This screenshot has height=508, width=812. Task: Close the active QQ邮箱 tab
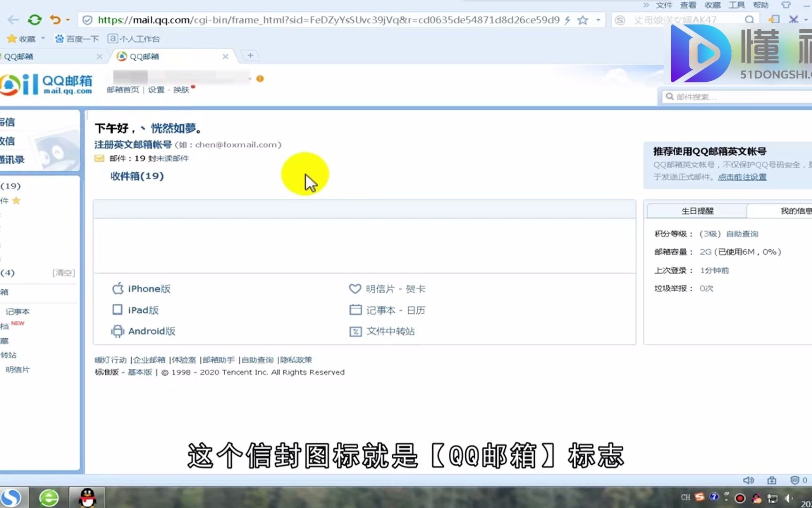(x=225, y=56)
